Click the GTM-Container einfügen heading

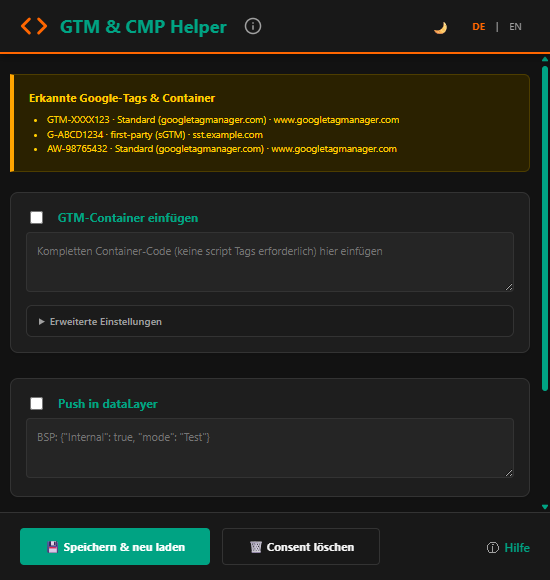click(x=128, y=218)
